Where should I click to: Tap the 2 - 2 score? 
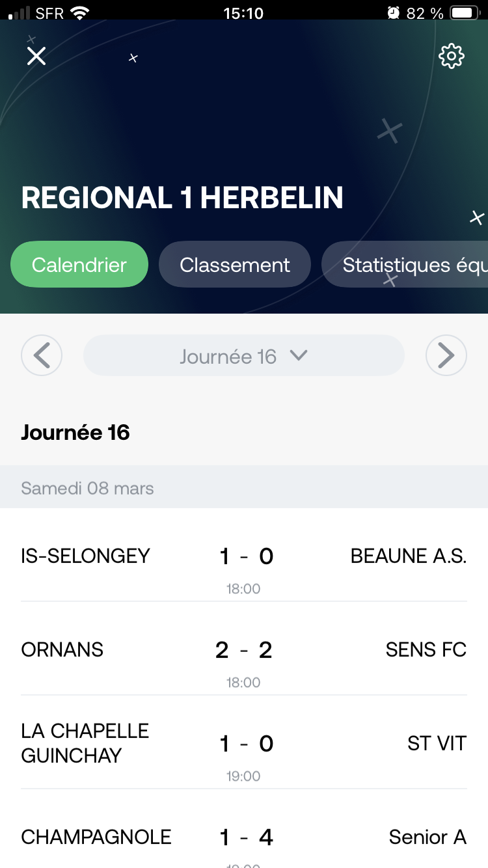coord(244,649)
